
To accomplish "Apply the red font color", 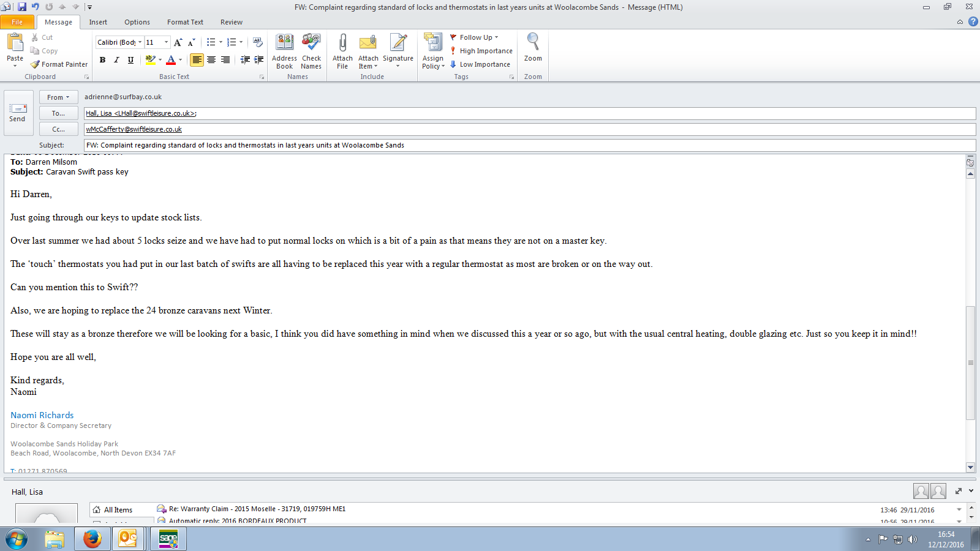I will coord(171,59).
